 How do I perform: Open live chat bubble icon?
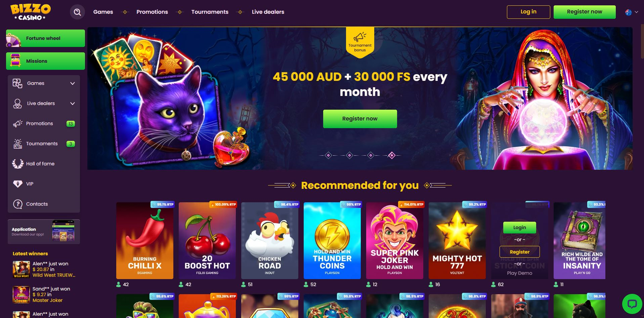pos(632,304)
